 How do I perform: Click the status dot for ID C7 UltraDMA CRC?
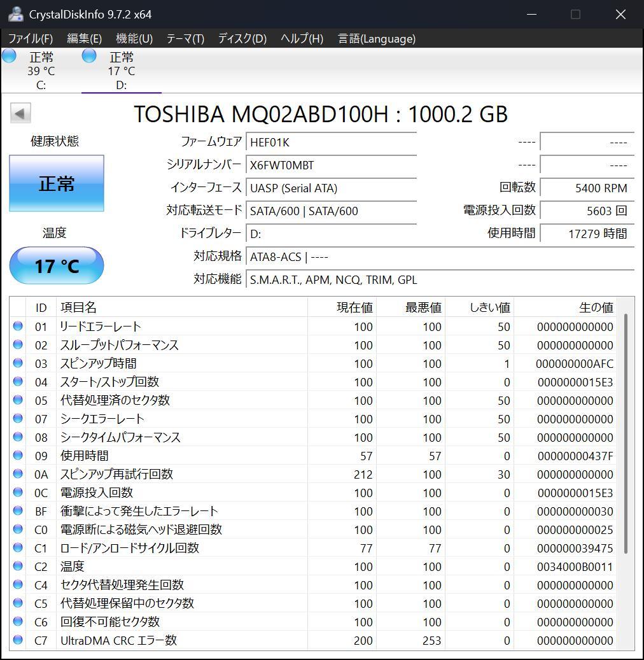pyautogui.click(x=18, y=640)
